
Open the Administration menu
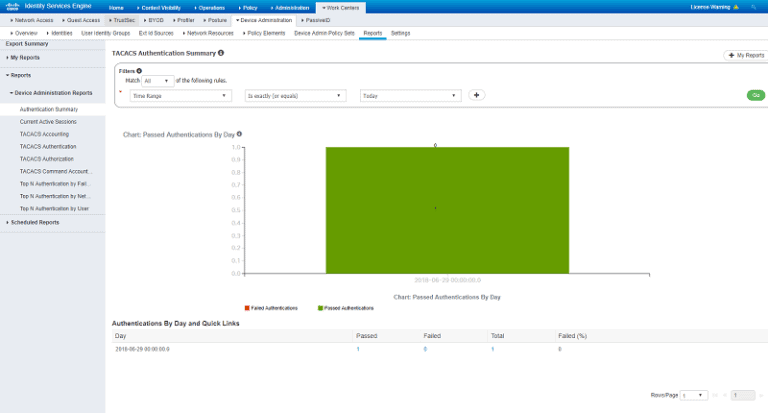(290, 8)
